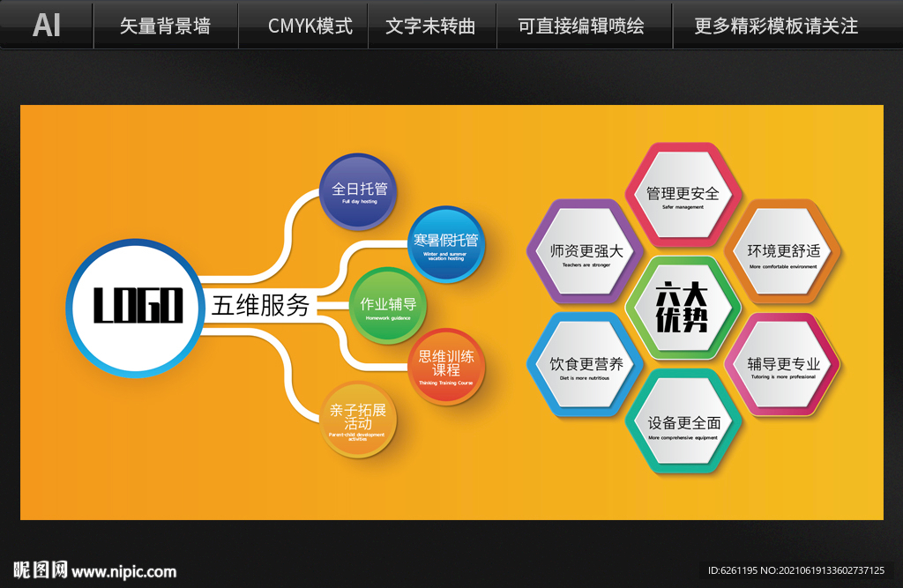Select the 更多精彩模板请关注 header tab
This screenshot has width=903, height=588.
[776, 26]
